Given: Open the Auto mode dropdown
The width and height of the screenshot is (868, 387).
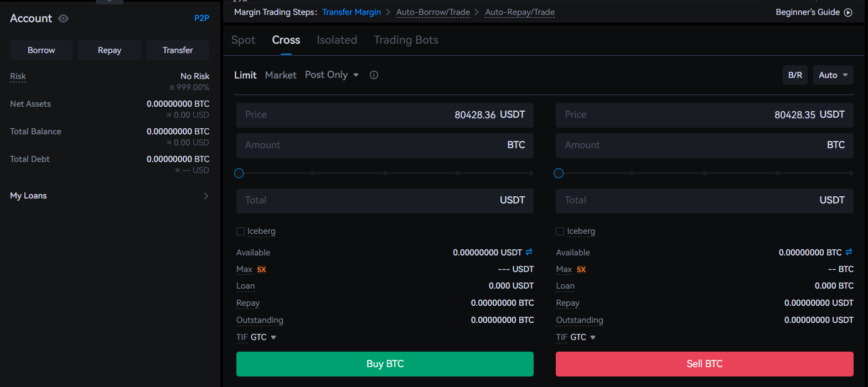Looking at the screenshot, I should coord(833,75).
